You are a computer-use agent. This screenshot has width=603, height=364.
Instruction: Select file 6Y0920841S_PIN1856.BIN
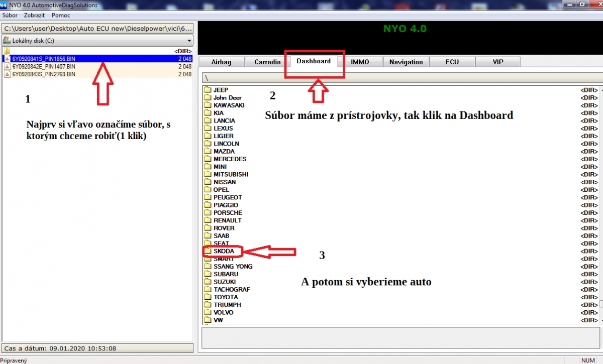(x=97, y=59)
